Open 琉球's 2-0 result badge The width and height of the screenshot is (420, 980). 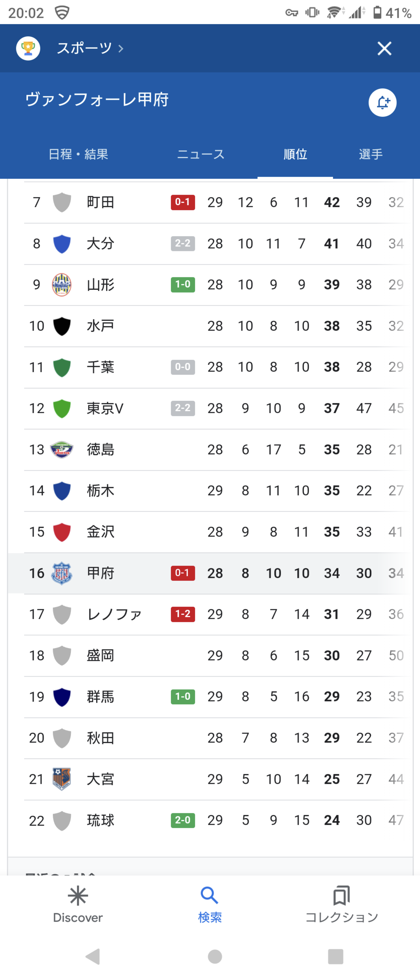tap(183, 820)
